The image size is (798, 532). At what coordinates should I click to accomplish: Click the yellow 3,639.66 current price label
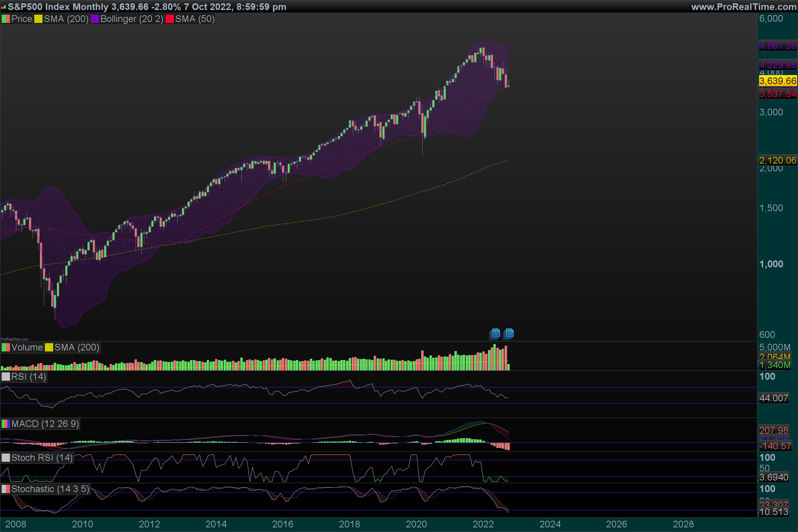(777, 81)
